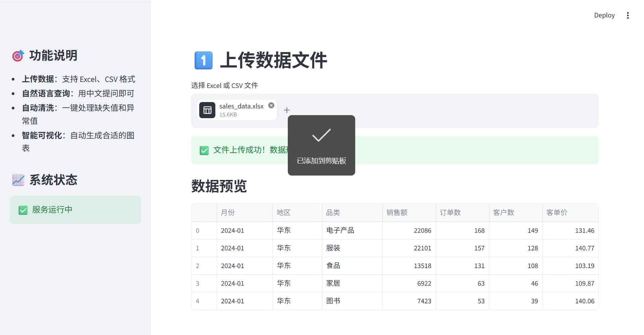
Task: Click the 149 customer count cell
Action: click(516, 231)
